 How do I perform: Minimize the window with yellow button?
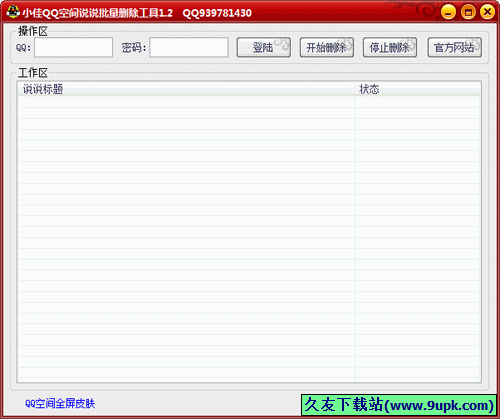point(448,12)
